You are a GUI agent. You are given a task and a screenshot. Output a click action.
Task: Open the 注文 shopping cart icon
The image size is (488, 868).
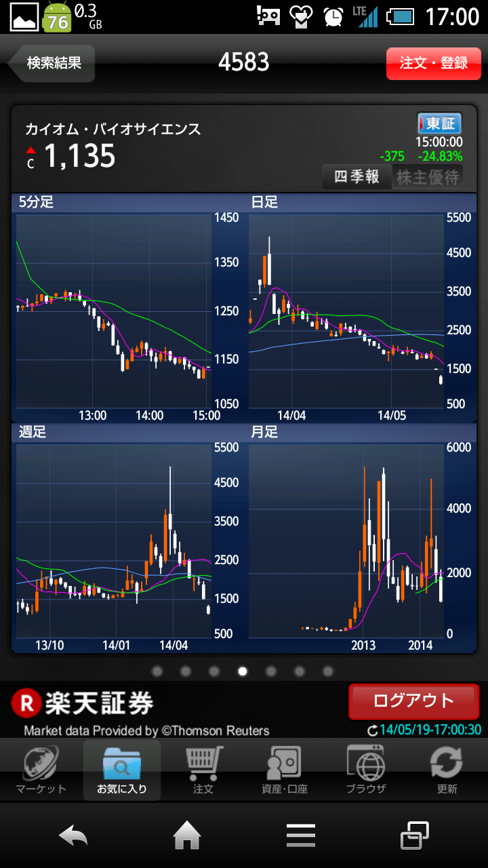click(x=203, y=764)
